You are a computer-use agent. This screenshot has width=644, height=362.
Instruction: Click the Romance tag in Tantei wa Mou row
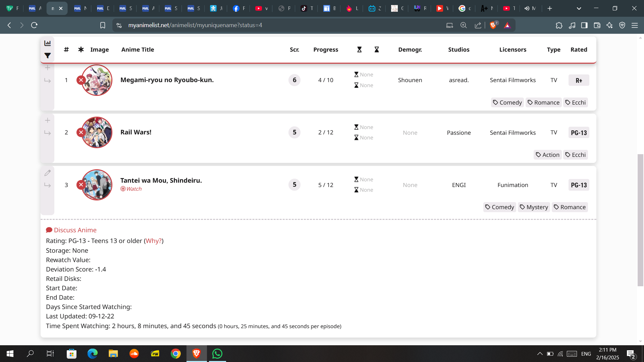tap(570, 207)
